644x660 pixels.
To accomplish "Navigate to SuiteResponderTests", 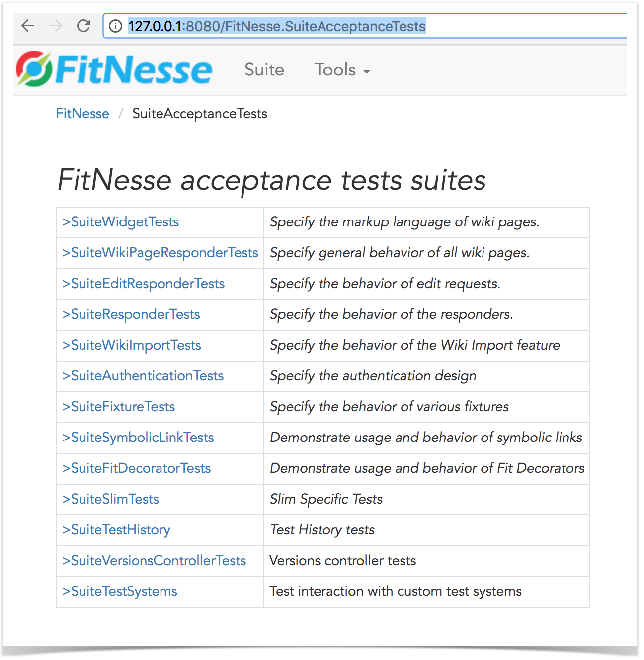I will (x=131, y=314).
